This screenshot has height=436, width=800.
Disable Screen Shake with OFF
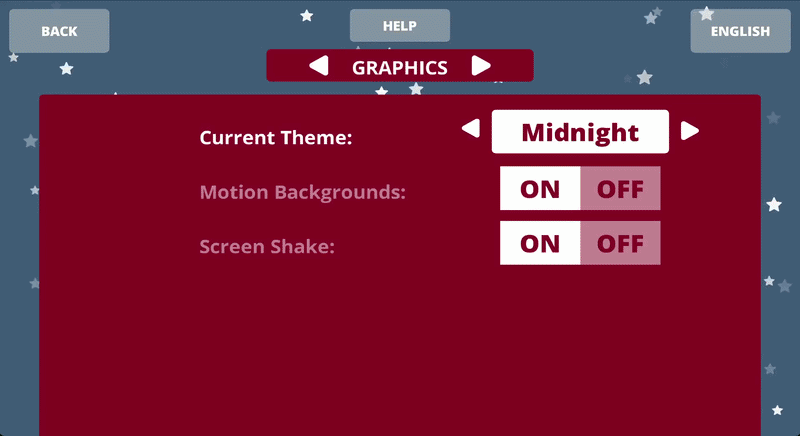click(x=620, y=244)
